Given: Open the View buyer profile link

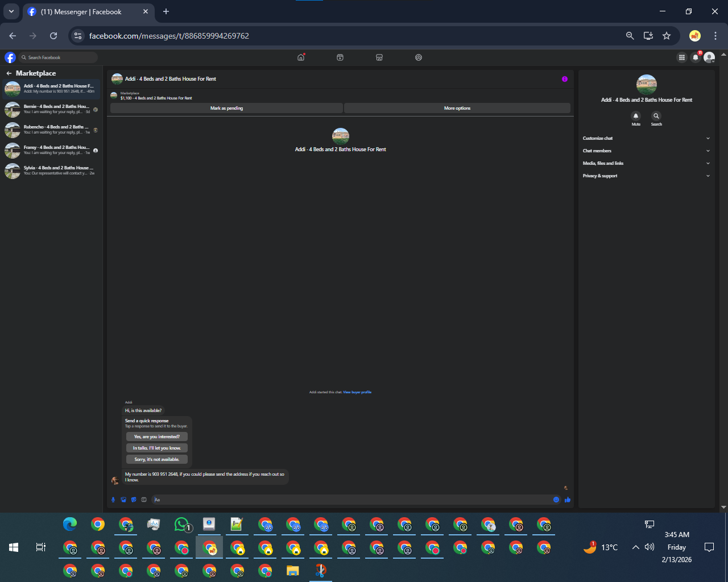Looking at the screenshot, I should coord(357,392).
